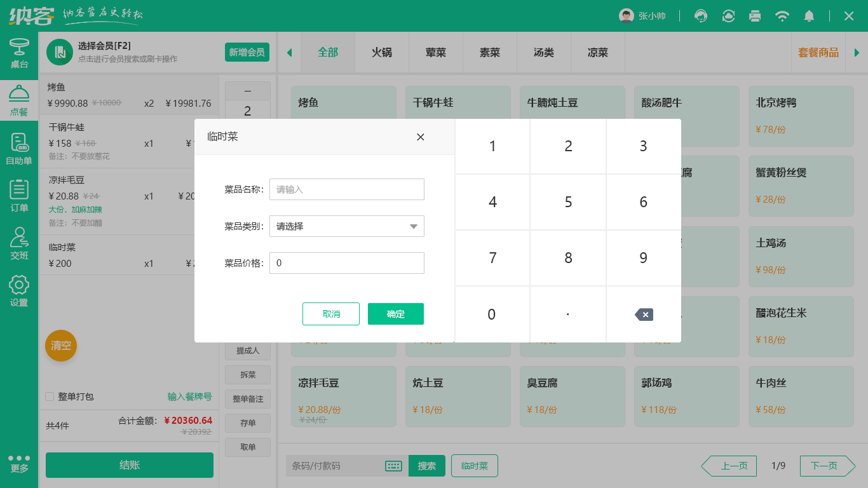Check the Wi-Fi status icon

click(782, 16)
